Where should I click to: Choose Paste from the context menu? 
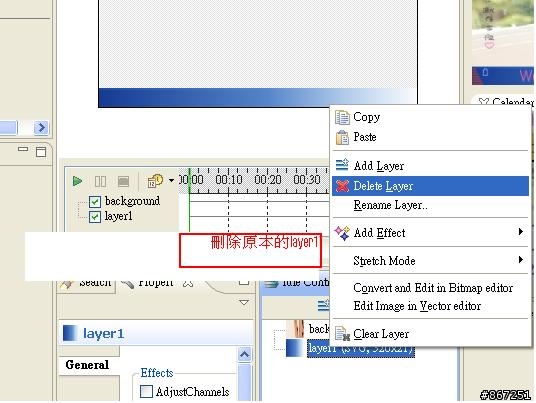430,137
